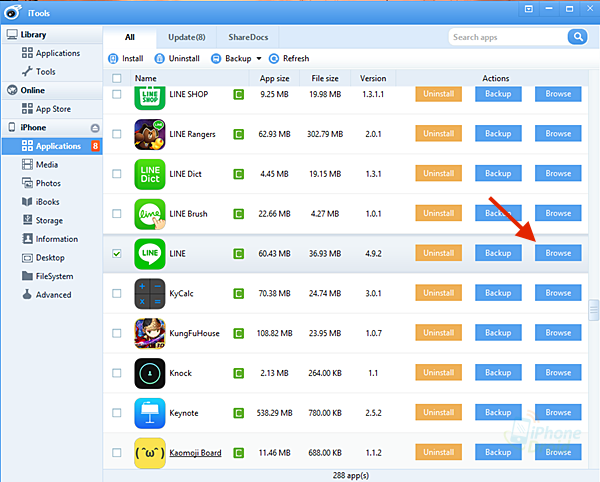Browse the Keynote app files
The height and width of the screenshot is (482, 600).
tap(558, 412)
